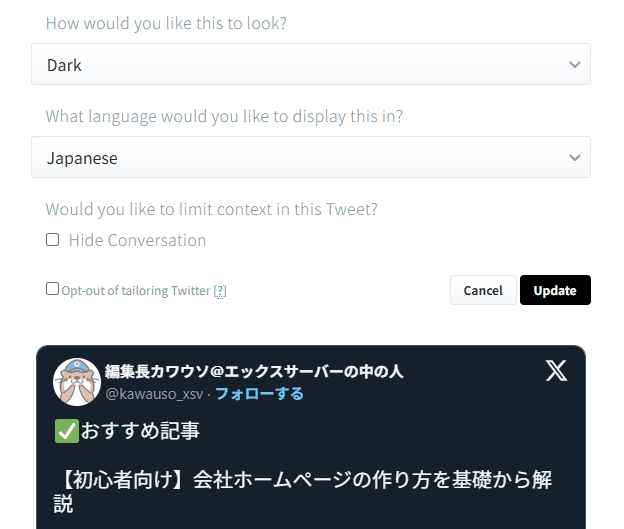
Task: Click the chevron arrow on the Japanese selector
Action: tap(574, 158)
